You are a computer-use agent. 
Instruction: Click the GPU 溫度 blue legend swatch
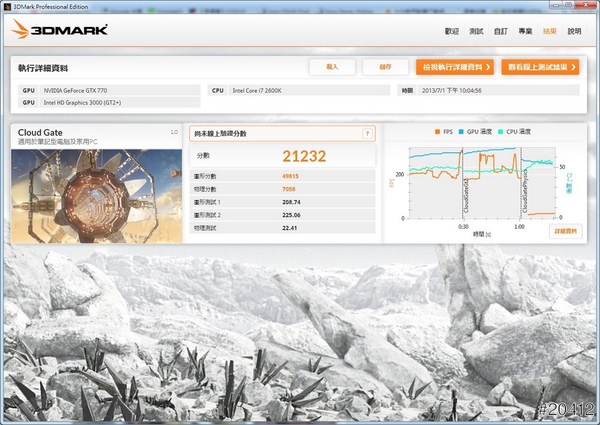tap(461, 132)
